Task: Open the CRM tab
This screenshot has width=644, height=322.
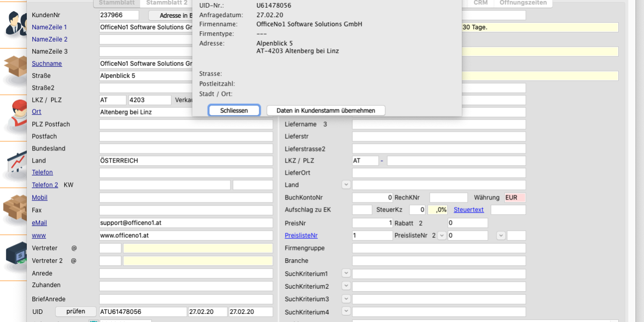Action: pyautogui.click(x=480, y=3)
